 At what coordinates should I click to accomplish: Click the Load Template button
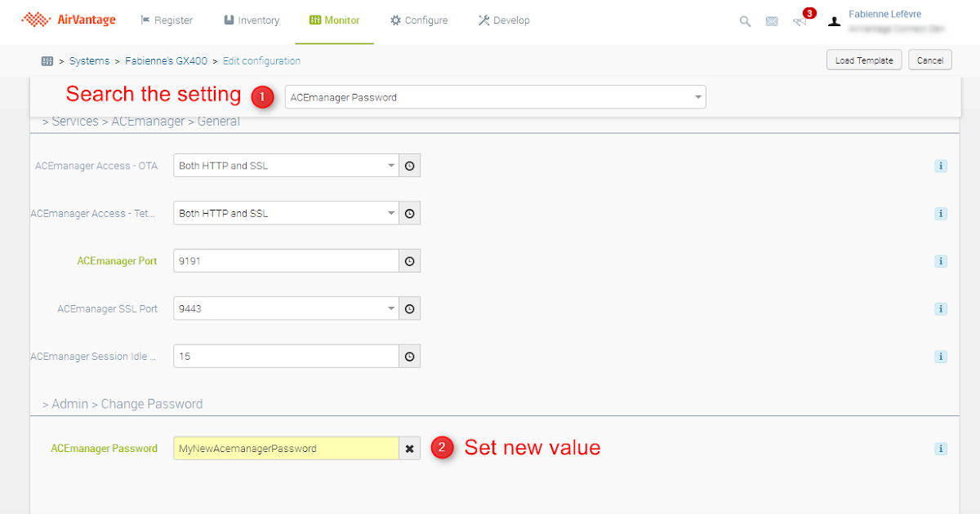(864, 60)
